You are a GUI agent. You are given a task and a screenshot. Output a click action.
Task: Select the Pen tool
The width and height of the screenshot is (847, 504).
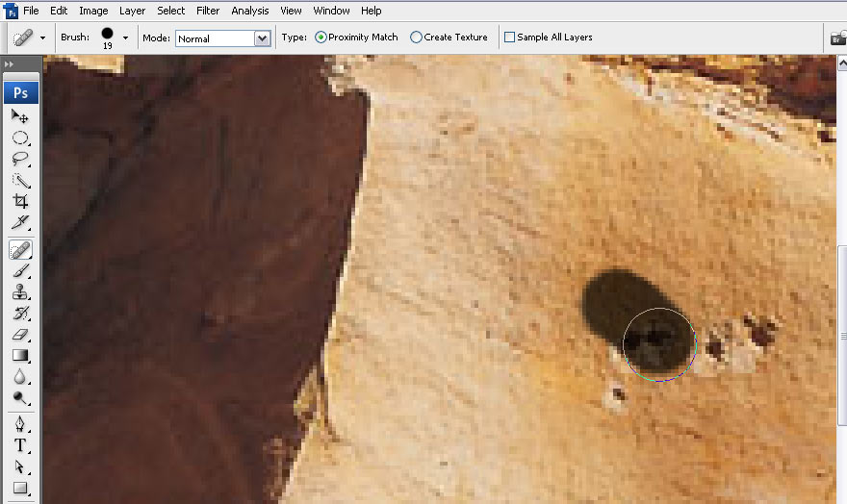(20, 424)
